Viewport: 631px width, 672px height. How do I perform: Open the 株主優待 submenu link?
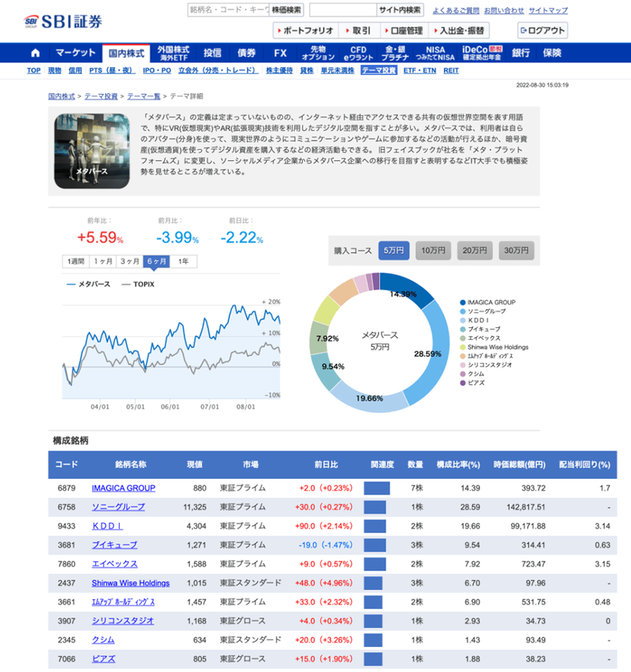pos(279,71)
